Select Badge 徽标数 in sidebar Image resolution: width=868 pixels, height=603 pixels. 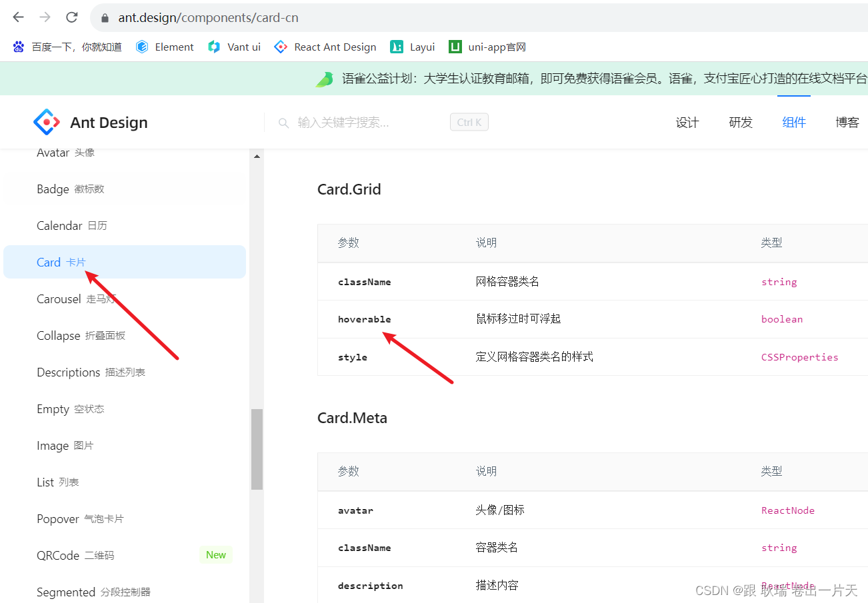(x=125, y=189)
